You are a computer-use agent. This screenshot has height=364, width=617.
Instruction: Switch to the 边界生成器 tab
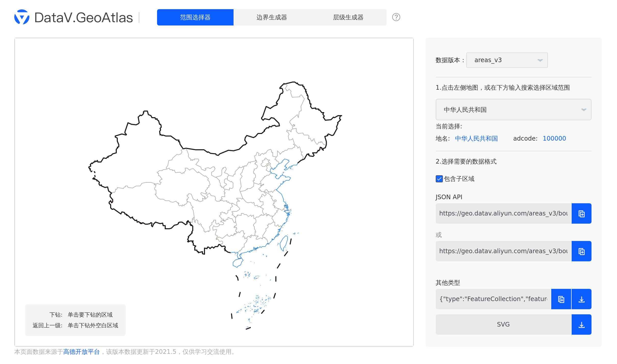[x=272, y=17]
